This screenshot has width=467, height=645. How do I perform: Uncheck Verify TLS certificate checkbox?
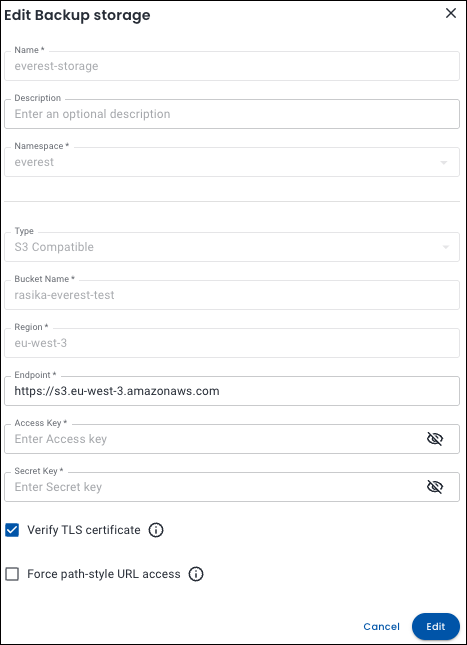tap(12, 530)
